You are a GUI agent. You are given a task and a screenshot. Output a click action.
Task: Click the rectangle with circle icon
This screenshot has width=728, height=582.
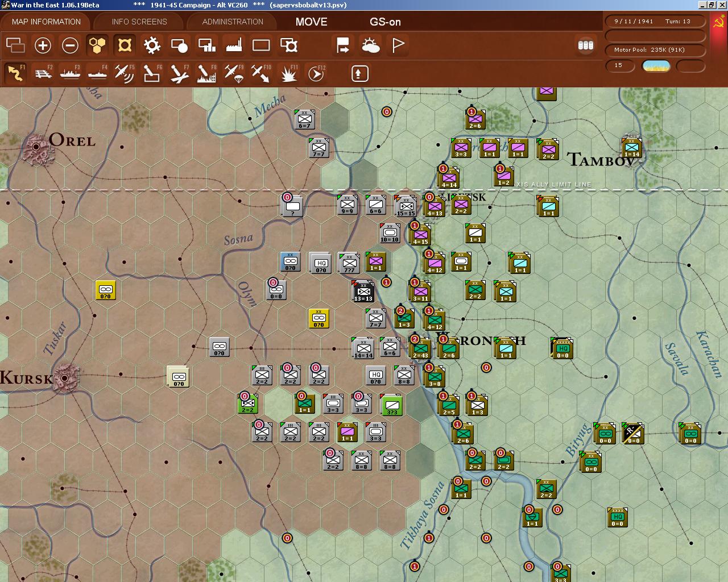179,45
